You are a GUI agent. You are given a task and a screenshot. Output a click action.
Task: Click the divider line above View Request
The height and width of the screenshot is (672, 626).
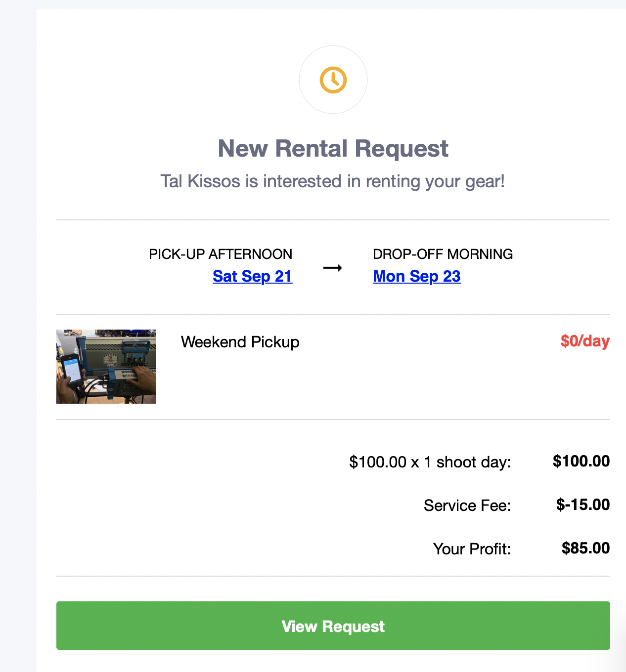pos(333,576)
